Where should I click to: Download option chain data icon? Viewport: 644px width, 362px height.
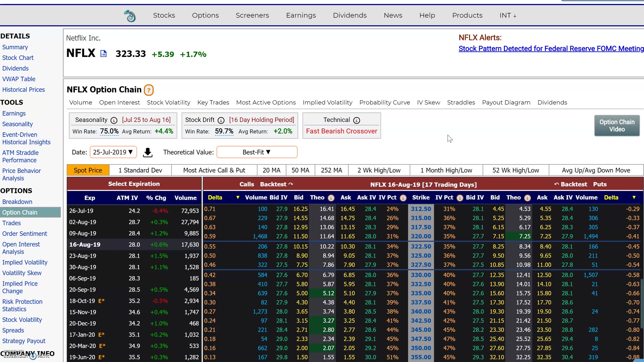[x=148, y=153]
